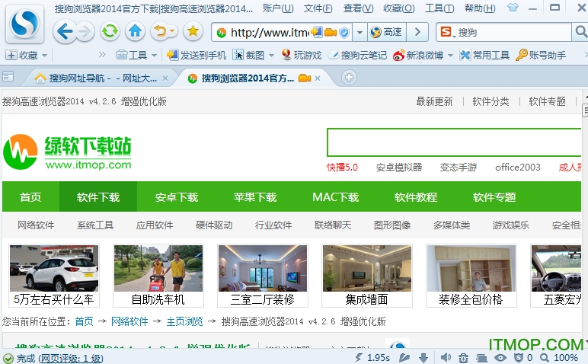The image size is (588, 364).
Task: Click the address bar URL field
Action: [x=270, y=33]
